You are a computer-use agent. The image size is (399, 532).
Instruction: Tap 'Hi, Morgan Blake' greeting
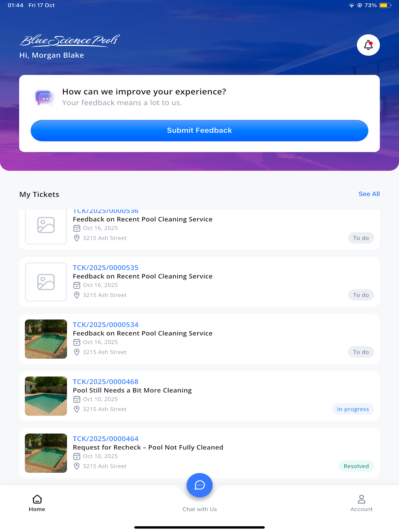click(51, 55)
